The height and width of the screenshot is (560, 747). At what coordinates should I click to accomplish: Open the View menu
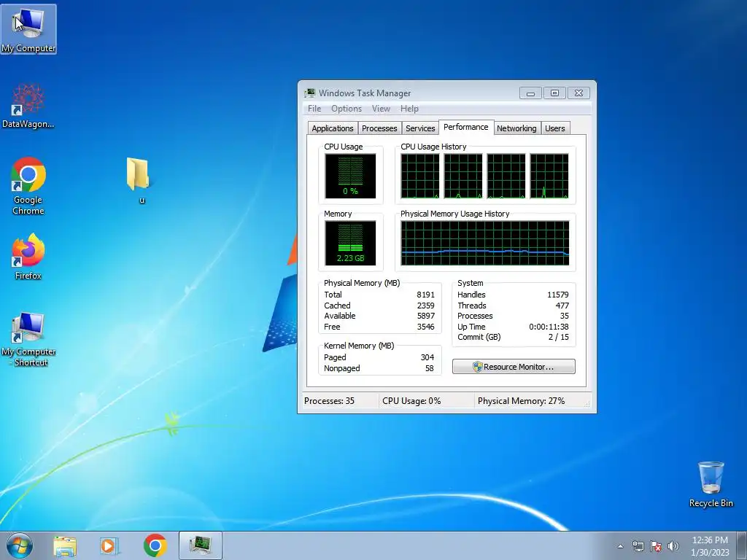pos(381,109)
